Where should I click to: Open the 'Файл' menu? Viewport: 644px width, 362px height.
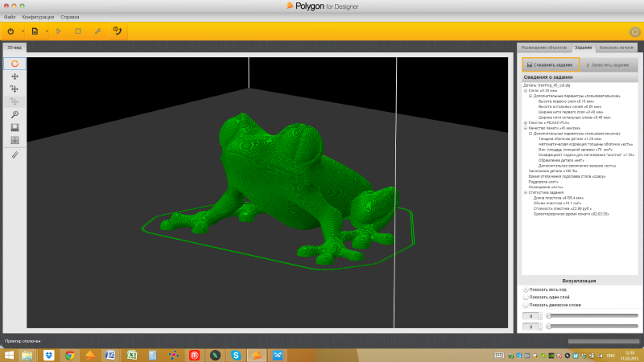click(10, 17)
